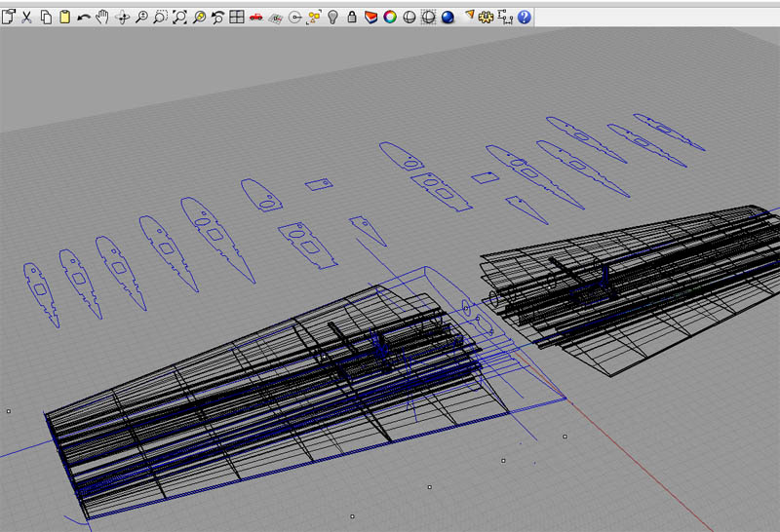Click the wireframe sphere with grid icon
780x532 pixels.
[428, 18]
